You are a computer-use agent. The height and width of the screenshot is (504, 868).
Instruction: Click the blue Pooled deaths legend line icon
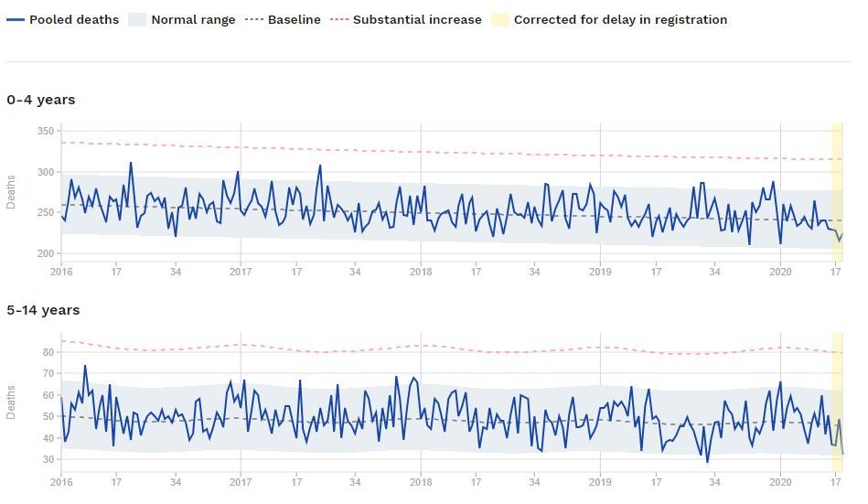click(x=16, y=19)
